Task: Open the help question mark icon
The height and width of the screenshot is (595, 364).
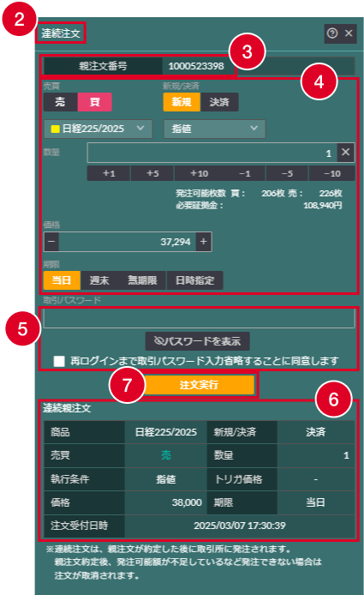Action: click(x=332, y=33)
